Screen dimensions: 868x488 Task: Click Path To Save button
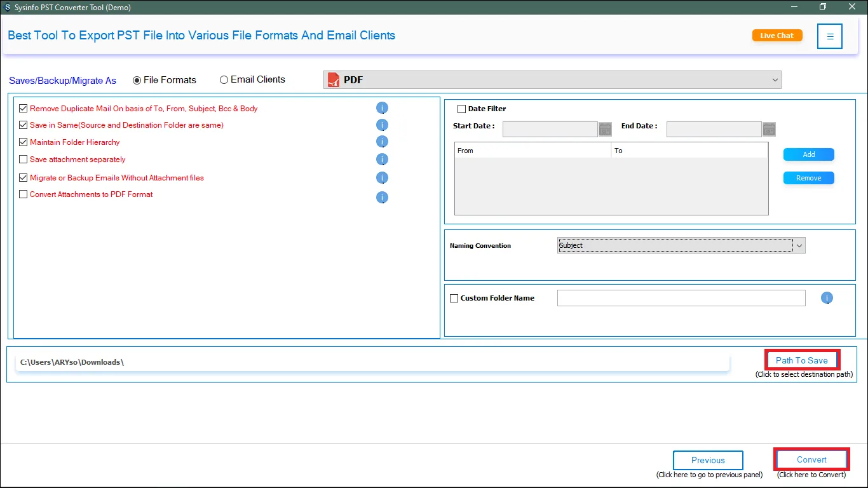tap(801, 360)
